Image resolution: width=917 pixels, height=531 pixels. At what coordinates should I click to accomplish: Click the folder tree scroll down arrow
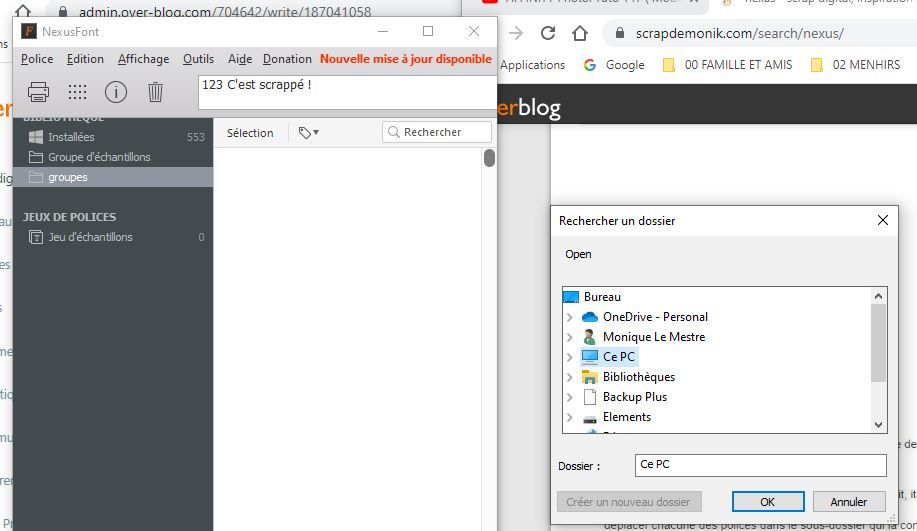click(x=878, y=425)
